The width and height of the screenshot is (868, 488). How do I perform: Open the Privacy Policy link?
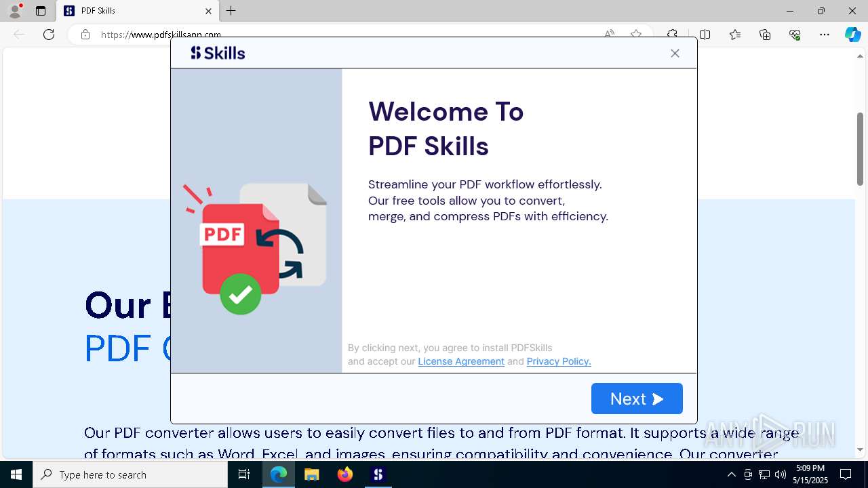click(x=559, y=361)
